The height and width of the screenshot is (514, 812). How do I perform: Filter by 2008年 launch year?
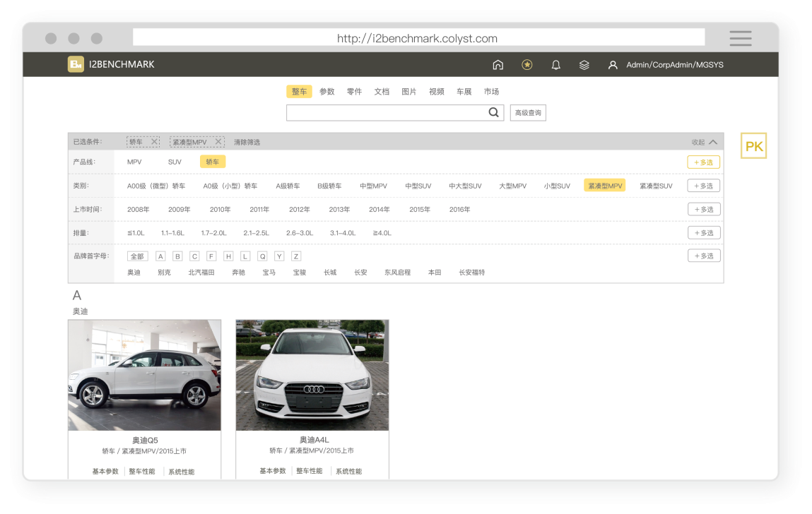point(139,210)
